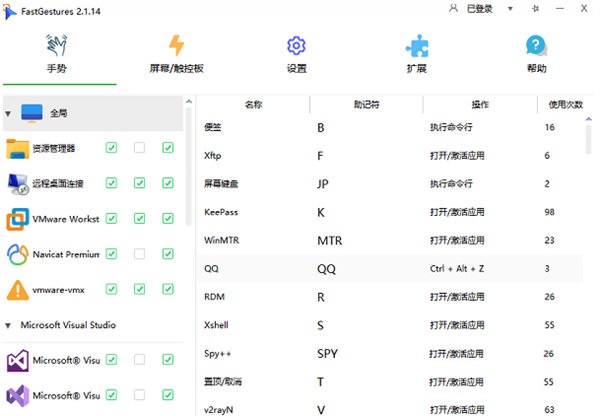
Task: Select second Microsoft Visual Studio icon
Action: tap(18, 395)
